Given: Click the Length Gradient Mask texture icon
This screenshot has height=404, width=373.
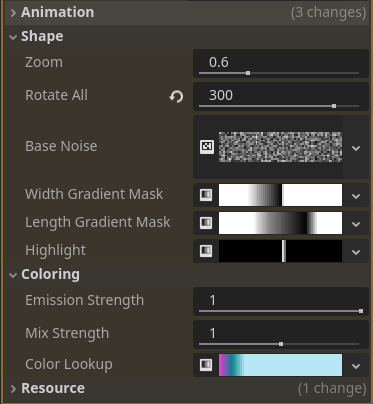Looking at the screenshot, I should coord(206,223).
